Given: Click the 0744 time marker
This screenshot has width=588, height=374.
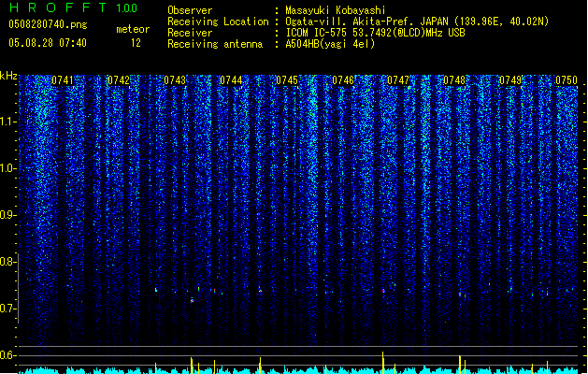Looking at the screenshot, I should 231,80.
